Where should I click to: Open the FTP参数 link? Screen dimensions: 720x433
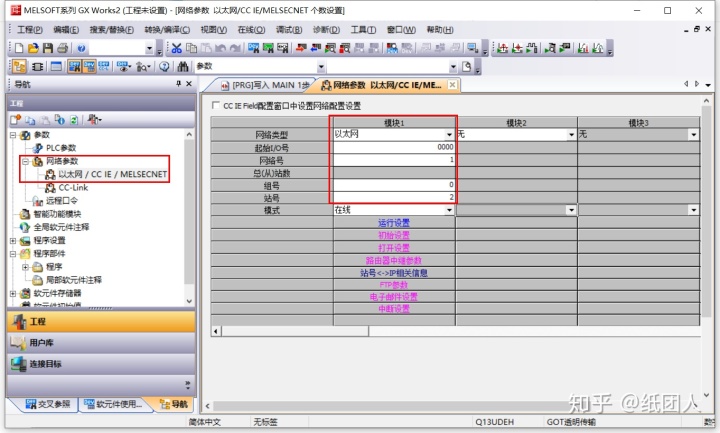click(394, 285)
